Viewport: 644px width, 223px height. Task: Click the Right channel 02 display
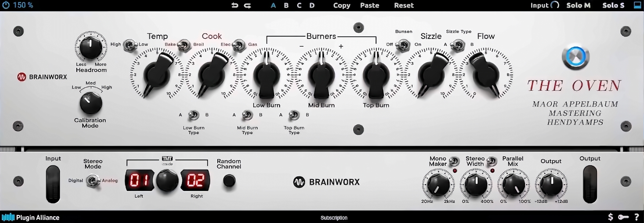point(195,180)
